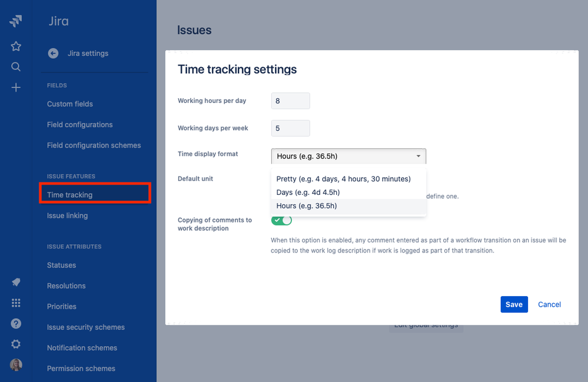
Task: Open the Issue linking settings page
Action: click(x=67, y=215)
